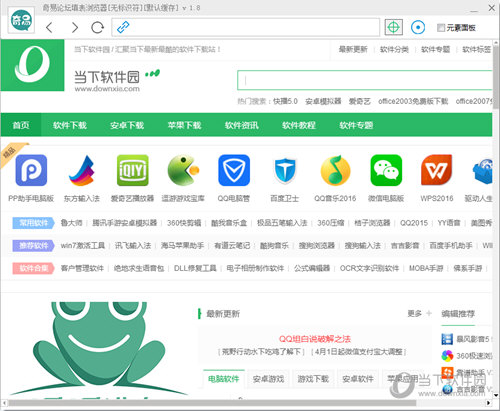Select 软件专题 navigation tab
Image resolution: width=500 pixels, height=411 pixels.
(x=356, y=125)
